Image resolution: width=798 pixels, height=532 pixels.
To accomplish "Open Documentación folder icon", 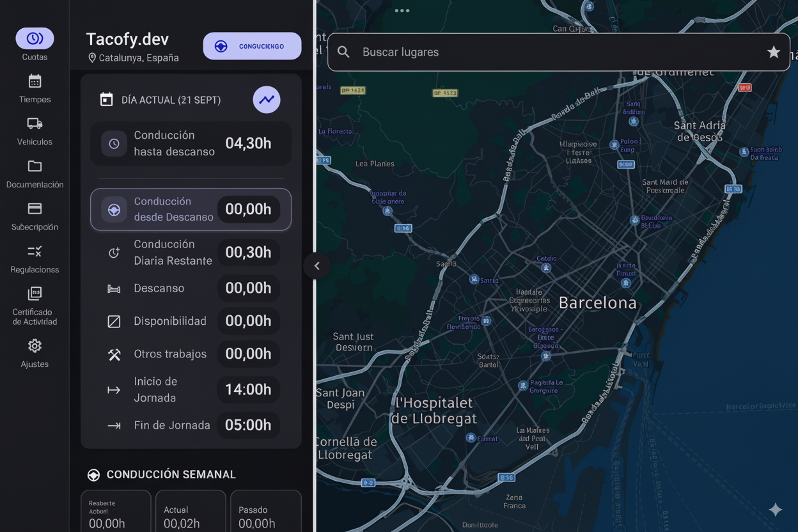I will pyautogui.click(x=35, y=166).
